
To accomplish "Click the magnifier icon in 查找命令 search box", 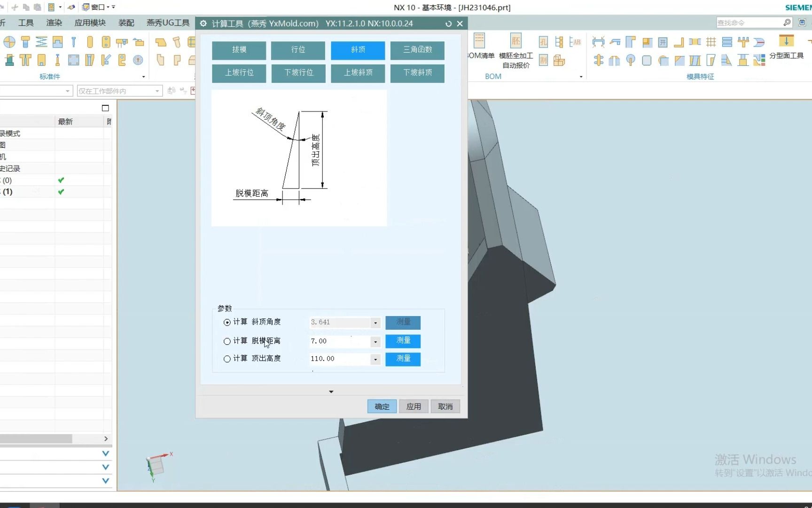I will click(787, 22).
